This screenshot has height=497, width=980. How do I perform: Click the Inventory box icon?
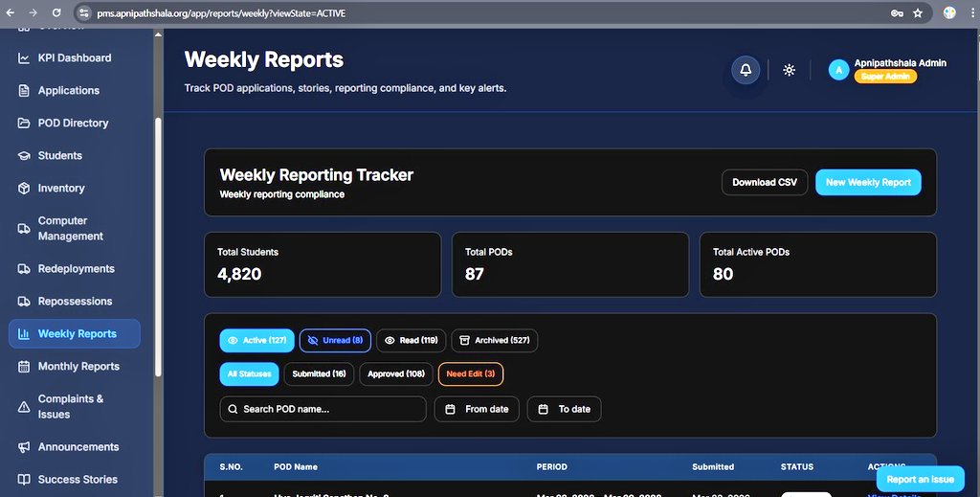24,189
